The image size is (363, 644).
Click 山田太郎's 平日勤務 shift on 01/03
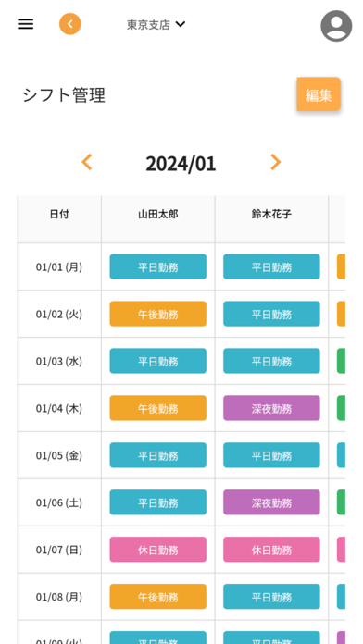[157, 361]
